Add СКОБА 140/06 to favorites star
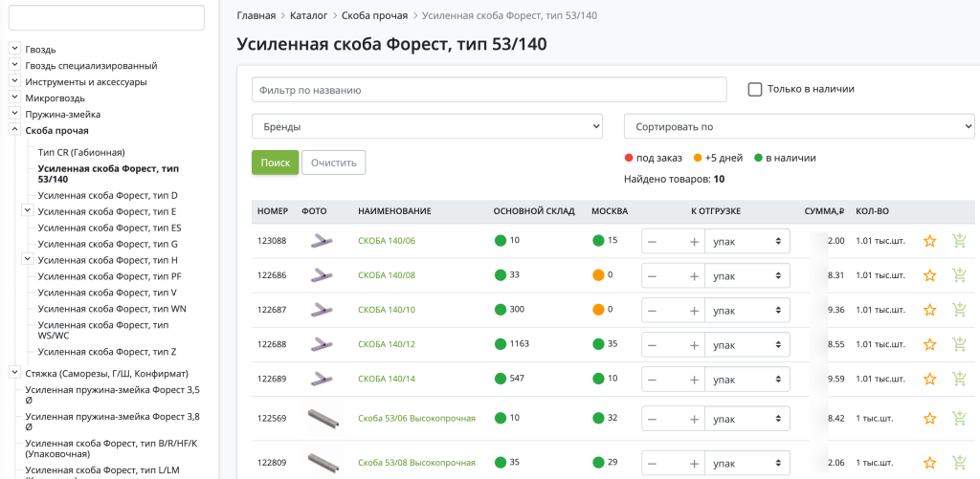This screenshot has width=980, height=479. click(929, 241)
